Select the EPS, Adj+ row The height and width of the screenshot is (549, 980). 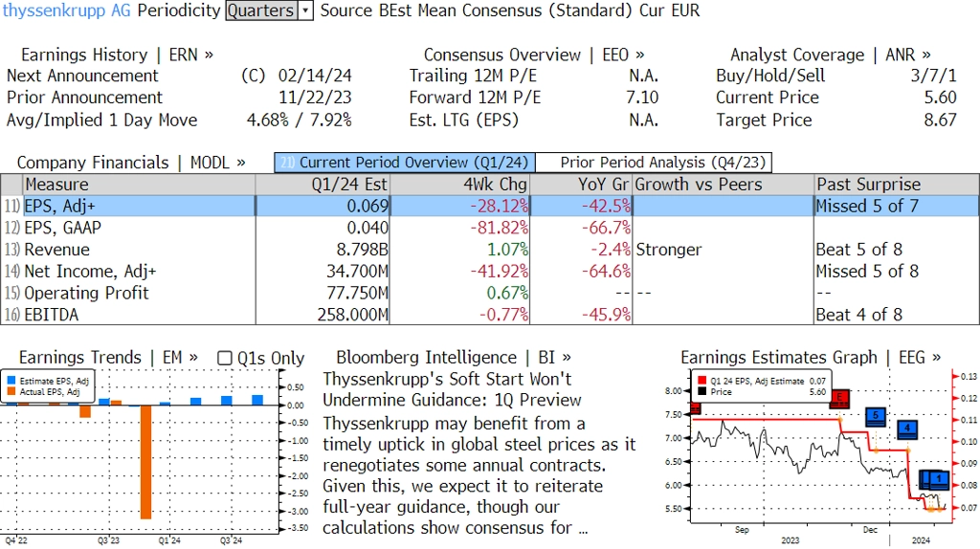click(490, 206)
